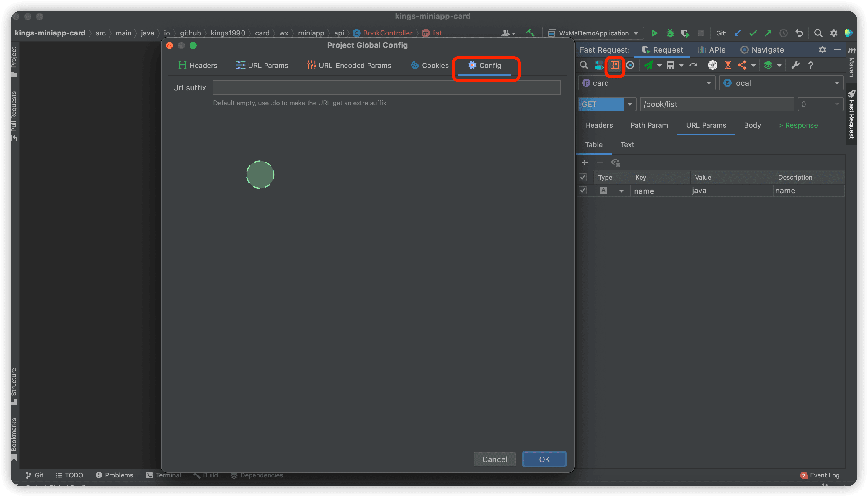The image size is (868, 497).
Task: Click the Url suffix input field
Action: point(386,88)
